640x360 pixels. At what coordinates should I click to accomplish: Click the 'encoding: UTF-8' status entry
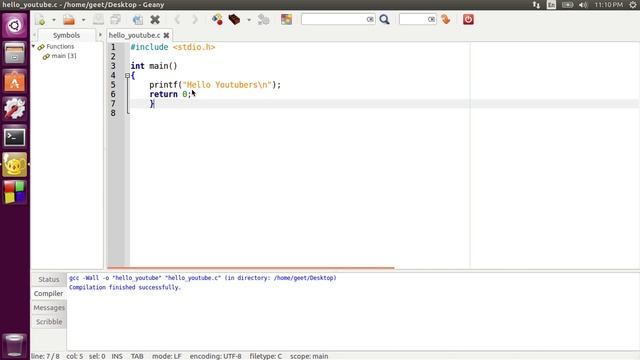tap(216, 356)
